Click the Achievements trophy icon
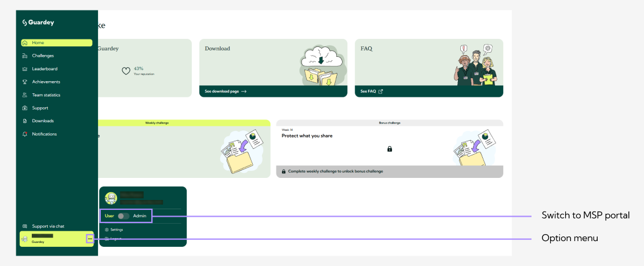Viewport: 644px width, 266px height. 24,82
